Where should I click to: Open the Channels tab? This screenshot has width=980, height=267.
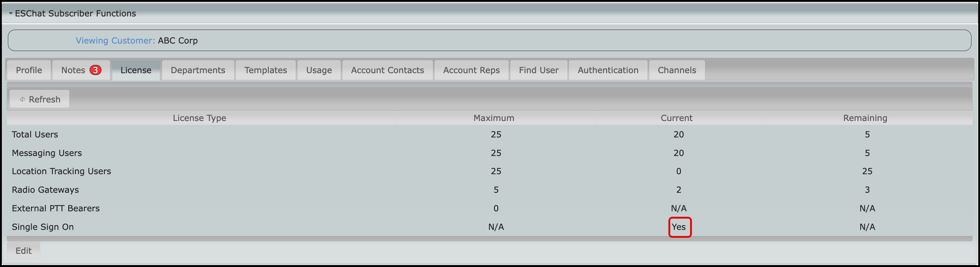point(677,70)
